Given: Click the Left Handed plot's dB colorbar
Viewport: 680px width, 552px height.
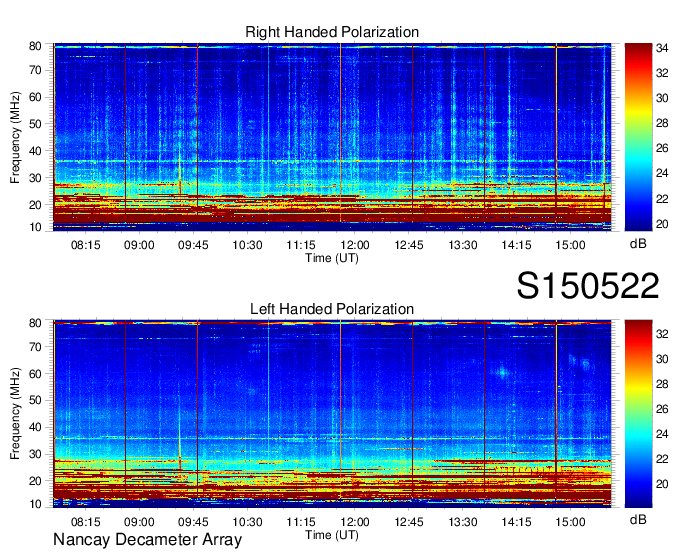Looking at the screenshot, I should pos(638,414).
